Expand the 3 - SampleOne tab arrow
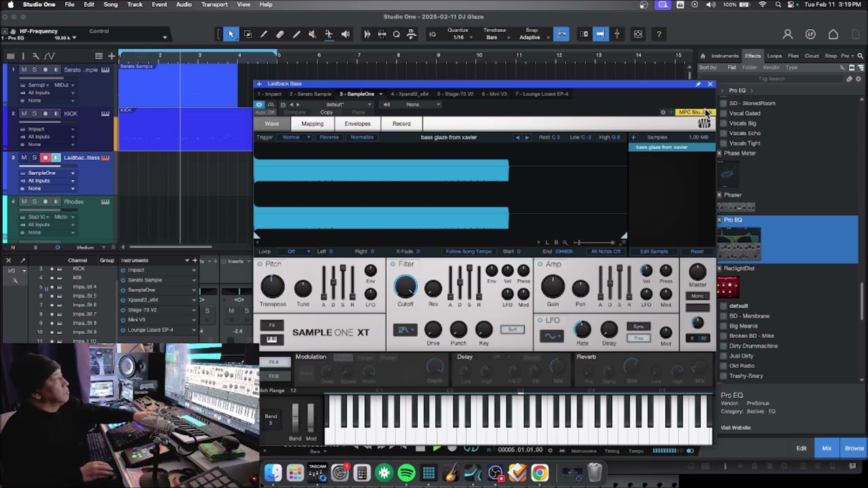Image resolution: width=868 pixels, height=488 pixels. (x=380, y=94)
